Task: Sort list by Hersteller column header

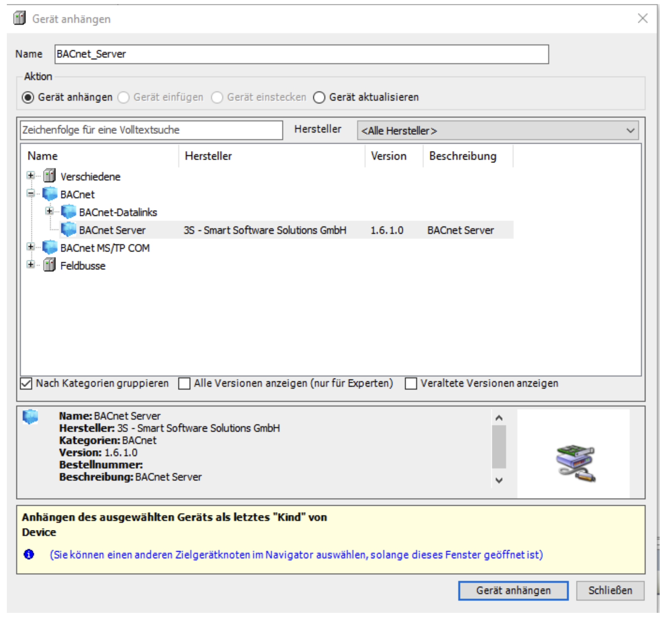Action: tap(208, 156)
